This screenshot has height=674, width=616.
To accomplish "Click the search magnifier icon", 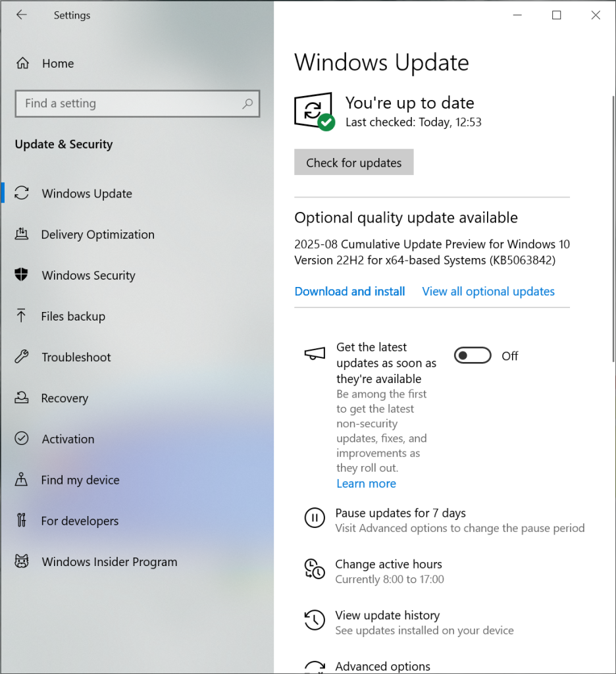I will pos(247,103).
